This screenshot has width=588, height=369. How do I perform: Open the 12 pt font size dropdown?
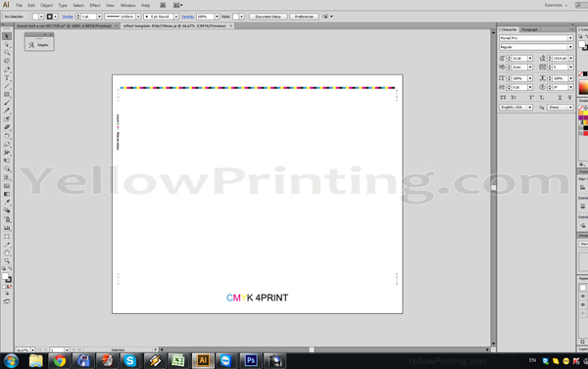530,59
